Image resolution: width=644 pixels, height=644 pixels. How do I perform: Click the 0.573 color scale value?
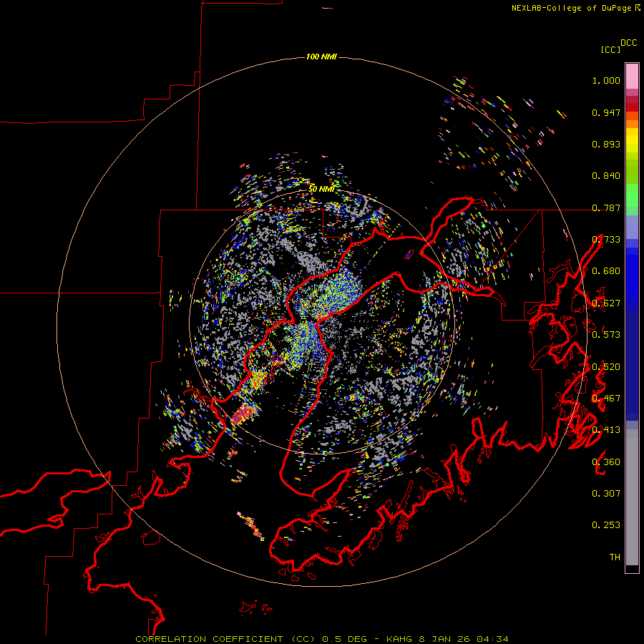click(606, 335)
